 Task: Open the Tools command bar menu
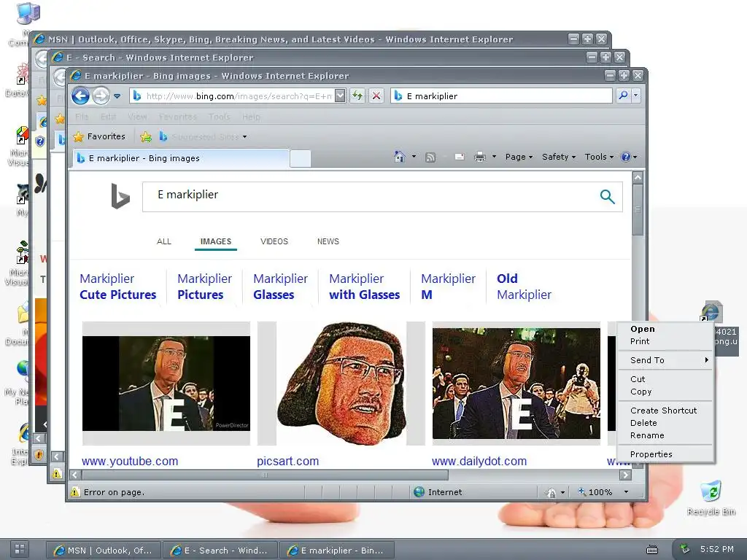point(599,157)
